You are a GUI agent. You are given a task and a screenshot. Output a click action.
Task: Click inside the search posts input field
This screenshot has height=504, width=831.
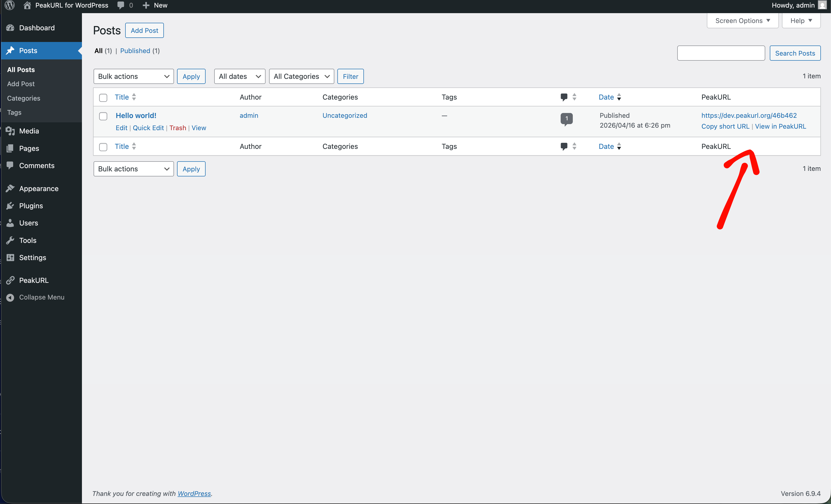721,53
